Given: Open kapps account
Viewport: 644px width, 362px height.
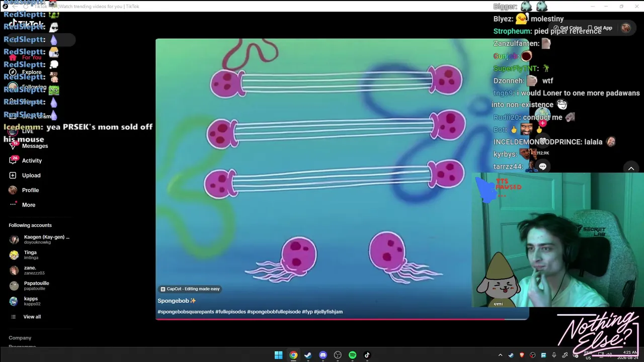Looking at the screenshot, I should (25, 301).
